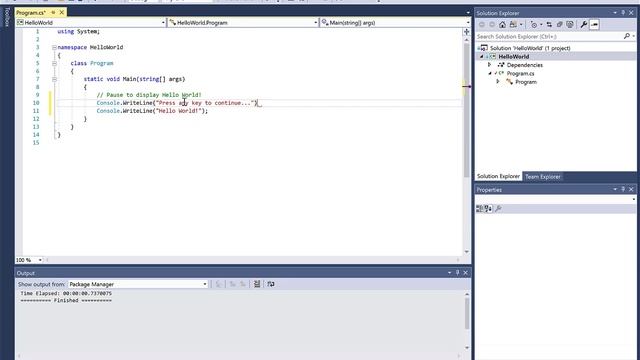Sync Solution Explorer with the active document
The width and height of the screenshot is (640, 360).
(x=549, y=25)
